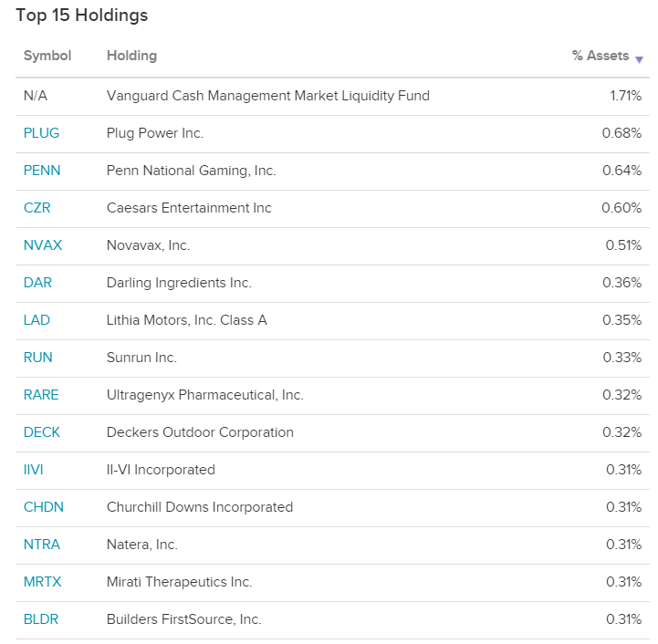Click the MRTX ticker symbol
This screenshot has width=658, height=644.
pyautogui.click(x=43, y=582)
